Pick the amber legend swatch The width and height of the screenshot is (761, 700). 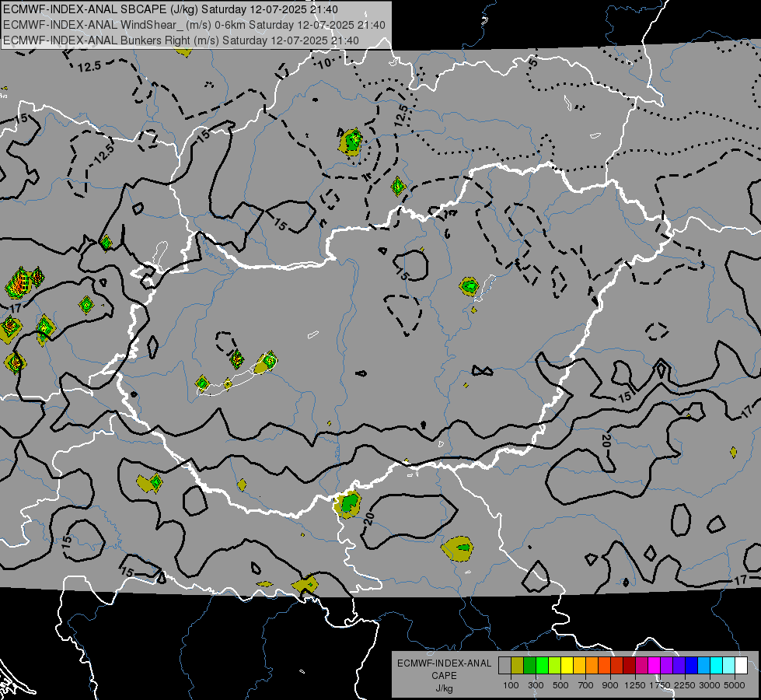pos(579,666)
